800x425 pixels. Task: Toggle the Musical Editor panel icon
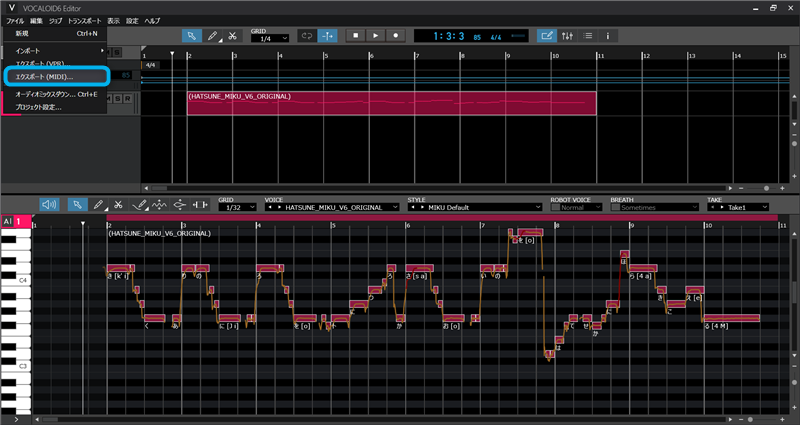tap(546, 36)
